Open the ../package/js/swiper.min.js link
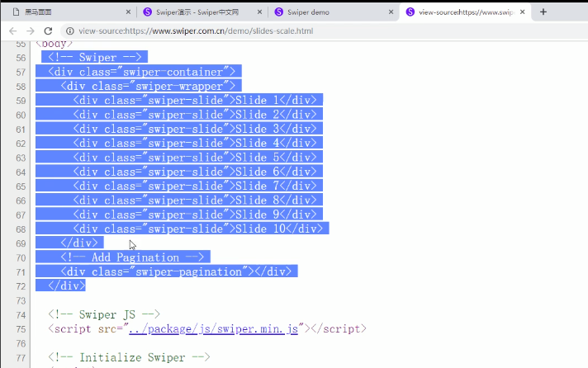 [x=213, y=328]
